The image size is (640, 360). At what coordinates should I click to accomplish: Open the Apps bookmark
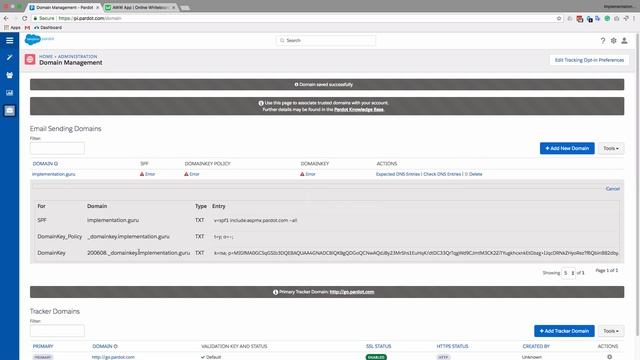[x=12, y=27]
